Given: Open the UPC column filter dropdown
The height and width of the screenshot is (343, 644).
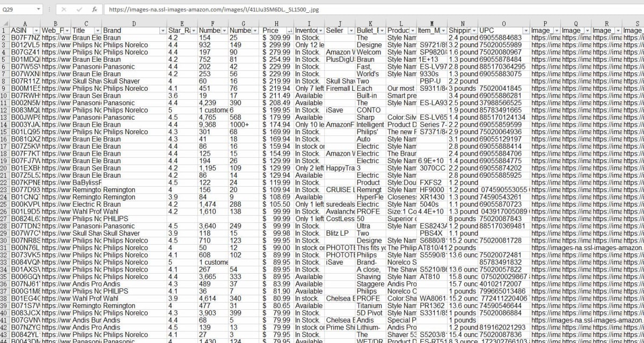Looking at the screenshot, I should (x=526, y=31).
